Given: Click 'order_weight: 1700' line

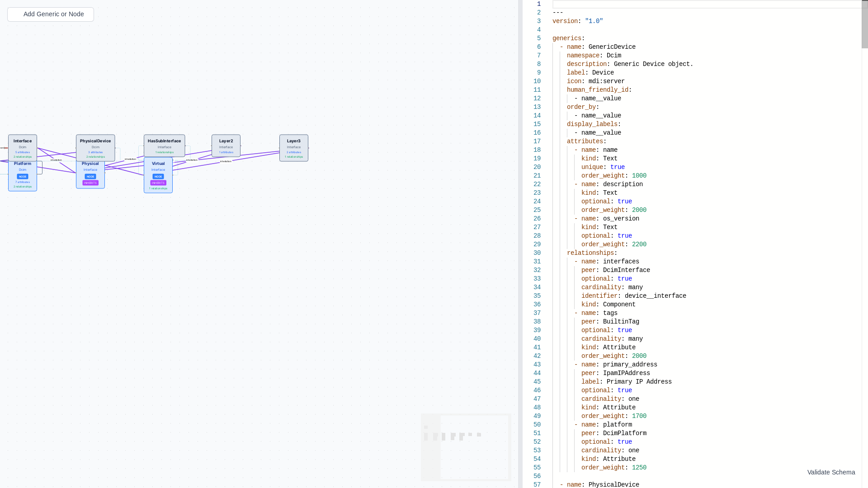Looking at the screenshot, I should (x=614, y=416).
